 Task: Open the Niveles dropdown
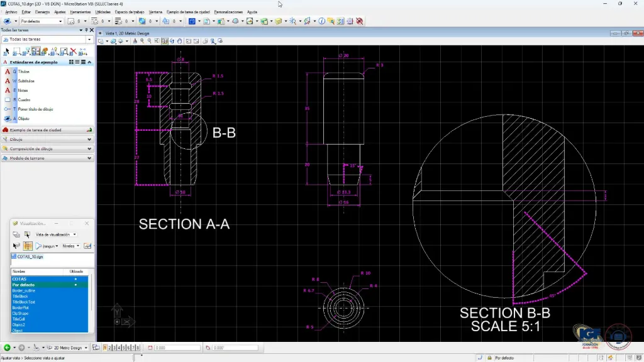pyautogui.click(x=70, y=246)
